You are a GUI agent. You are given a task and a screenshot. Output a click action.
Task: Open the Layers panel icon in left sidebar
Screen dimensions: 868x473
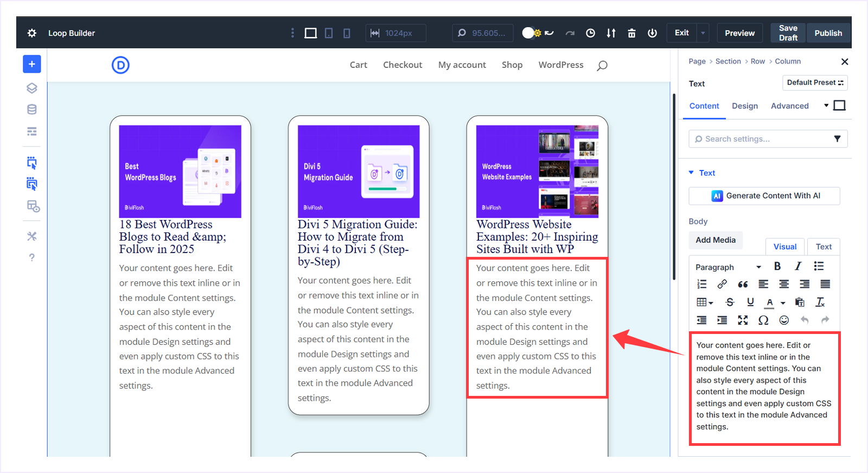click(32, 88)
